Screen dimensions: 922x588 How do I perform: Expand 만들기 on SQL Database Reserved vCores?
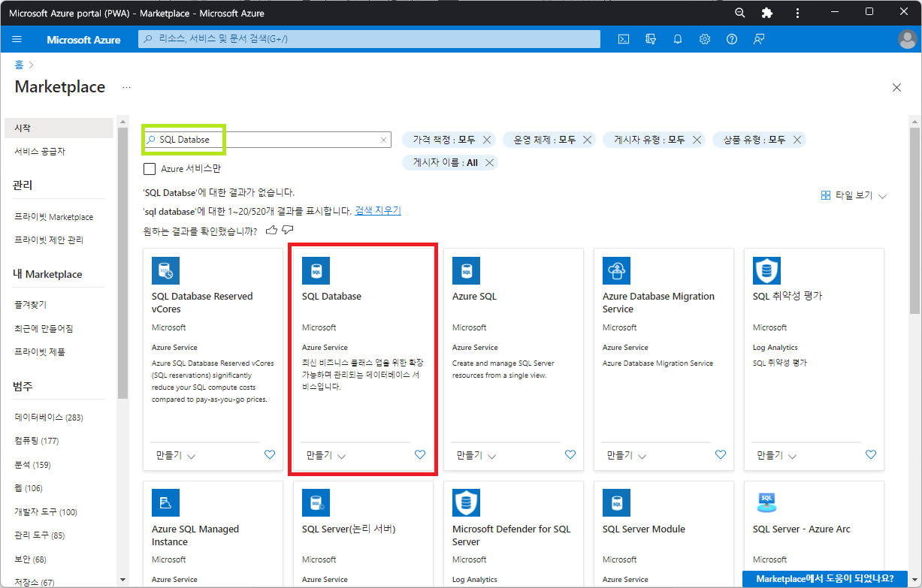pyautogui.click(x=176, y=455)
